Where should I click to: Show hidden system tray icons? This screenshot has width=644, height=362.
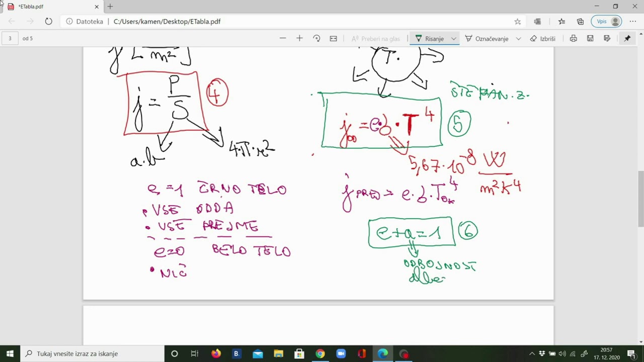532,353
